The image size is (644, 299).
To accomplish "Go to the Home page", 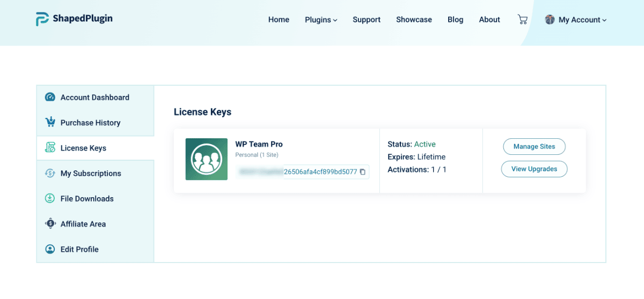I will (x=279, y=19).
